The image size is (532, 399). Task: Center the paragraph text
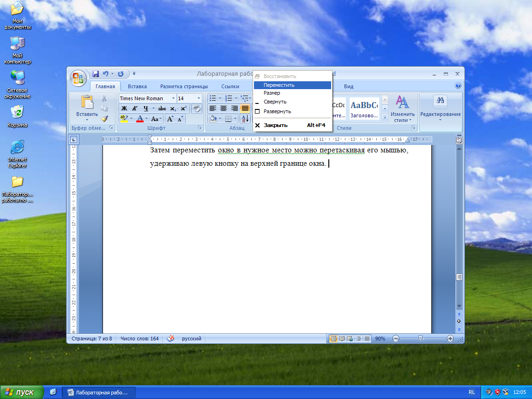[224, 109]
